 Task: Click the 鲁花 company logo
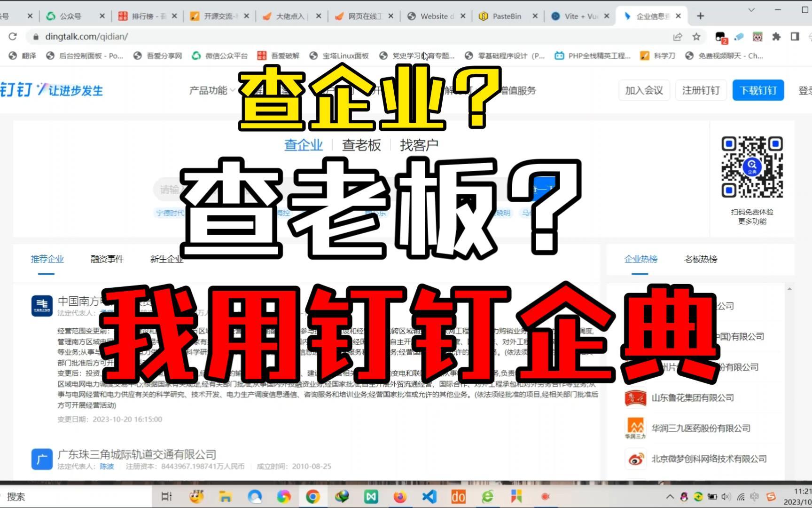coord(635,398)
